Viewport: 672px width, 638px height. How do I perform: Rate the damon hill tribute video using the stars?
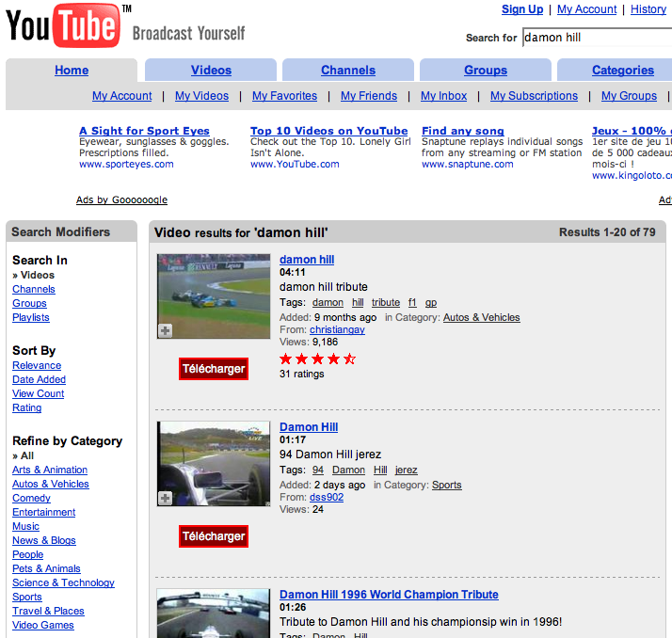[317, 359]
